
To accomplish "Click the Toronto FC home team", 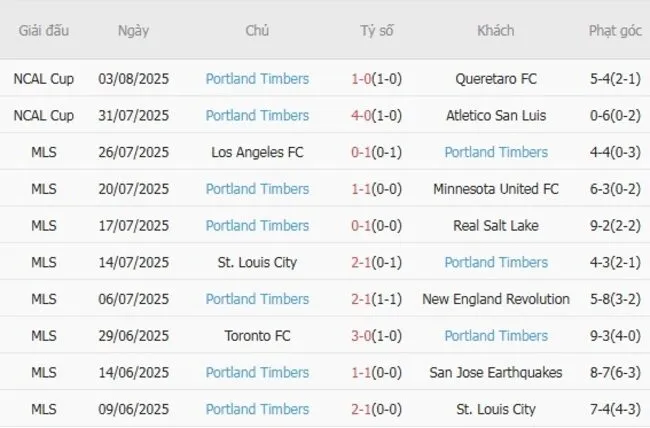I will (x=257, y=336).
